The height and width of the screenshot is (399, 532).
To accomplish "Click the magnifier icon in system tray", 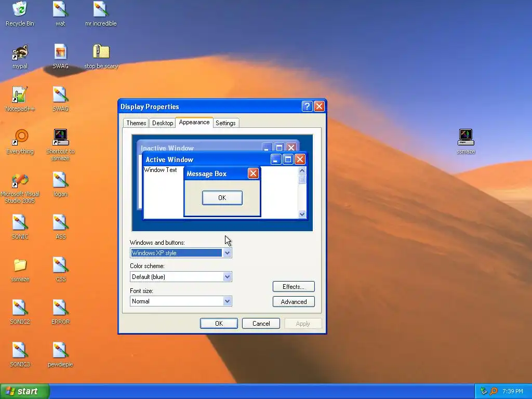I will tap(494, 391).
